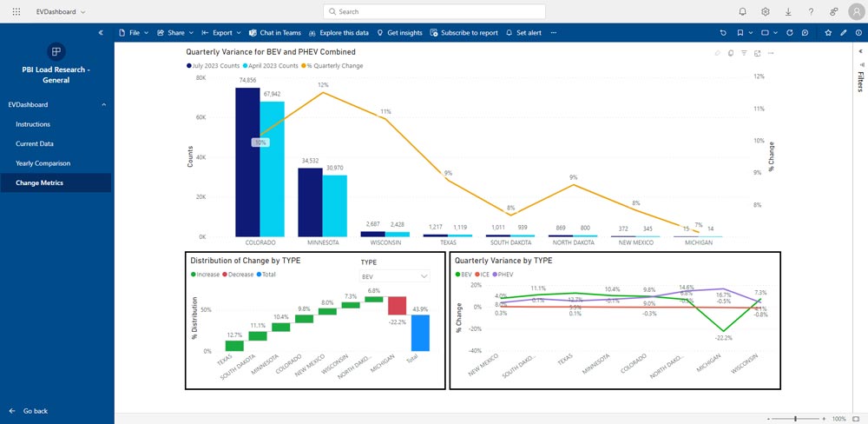Open the settings gear icon
The image size is (868, 424).
coord(766,11)
